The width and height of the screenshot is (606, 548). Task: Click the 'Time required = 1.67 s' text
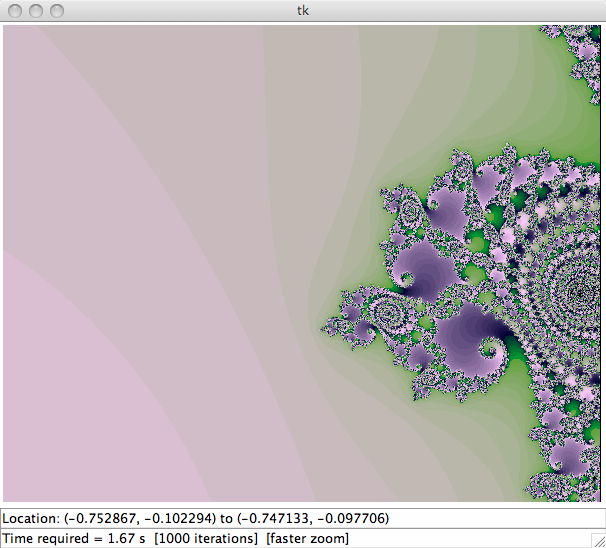74,538
